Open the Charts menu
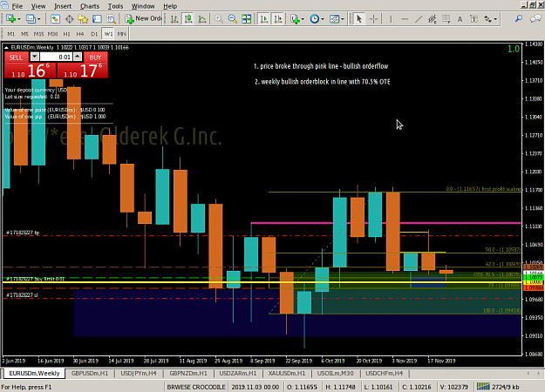Image resolution: width=545 pixels, height=392 pixels. pyautogui.click(x=90, y=6)
